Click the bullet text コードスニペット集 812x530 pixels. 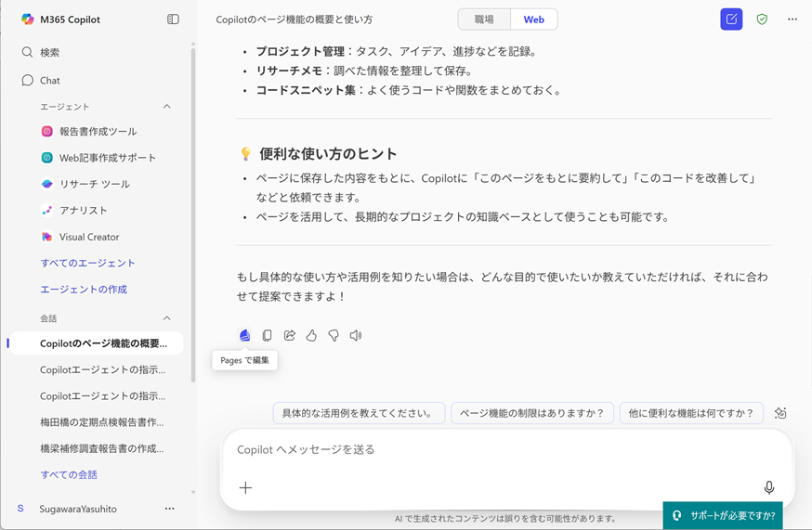[306, 90]
